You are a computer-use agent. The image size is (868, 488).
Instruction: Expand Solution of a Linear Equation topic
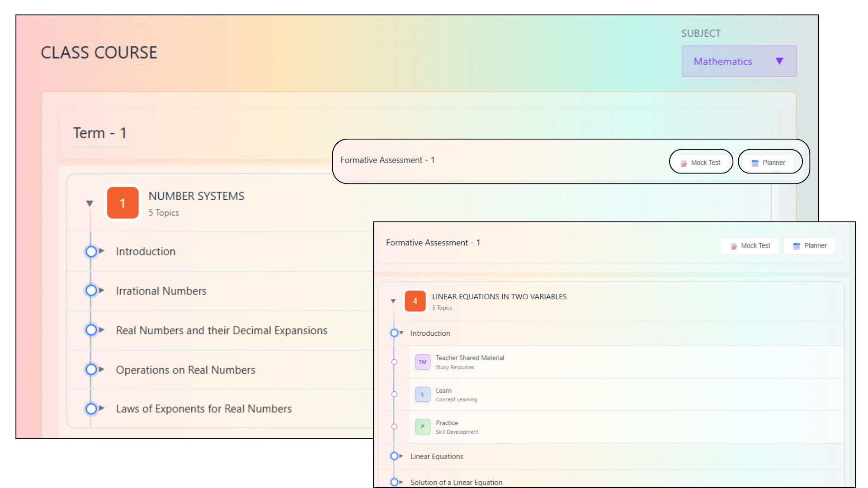401,482
